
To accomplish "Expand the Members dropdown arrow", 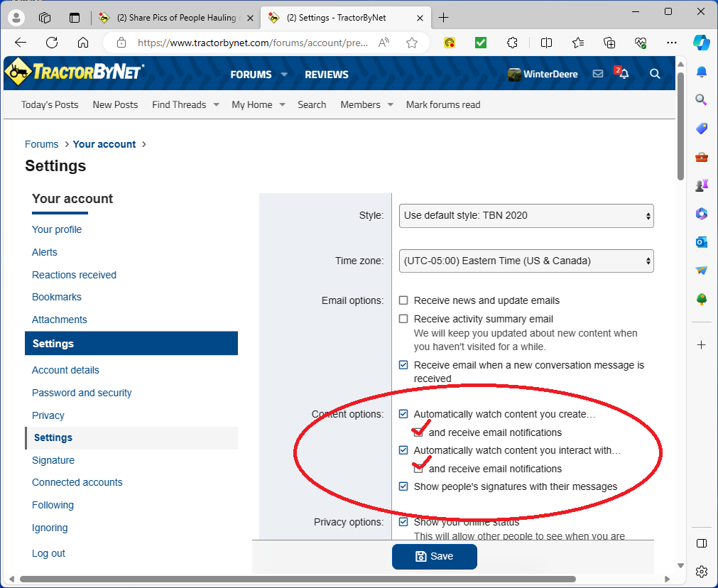I will pyautogui.click(x=390, y=105).
